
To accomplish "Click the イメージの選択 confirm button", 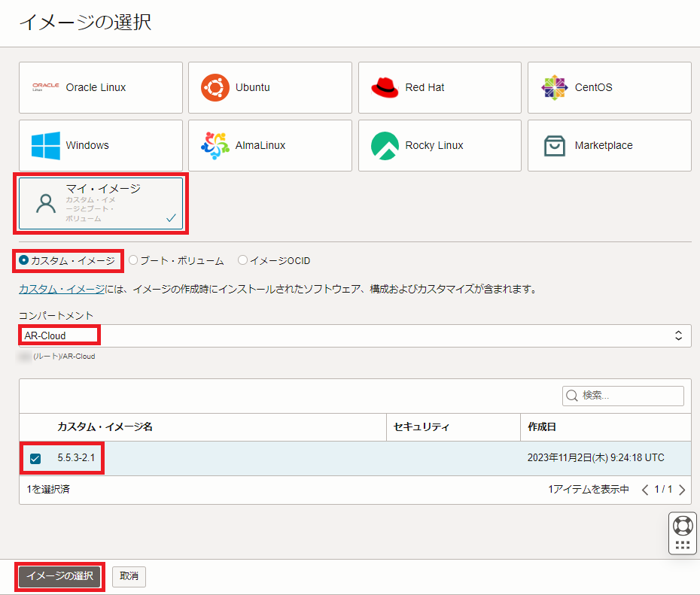I will [x=59, y=576].
